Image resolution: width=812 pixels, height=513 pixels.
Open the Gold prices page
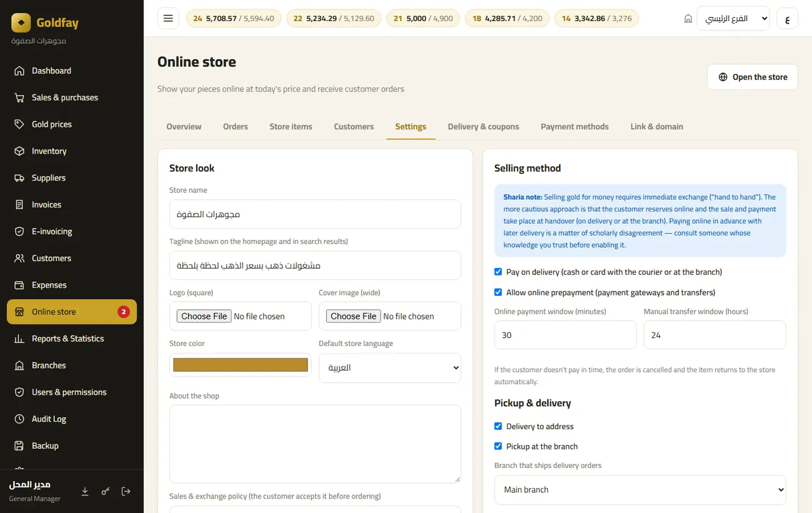(72, 124)
